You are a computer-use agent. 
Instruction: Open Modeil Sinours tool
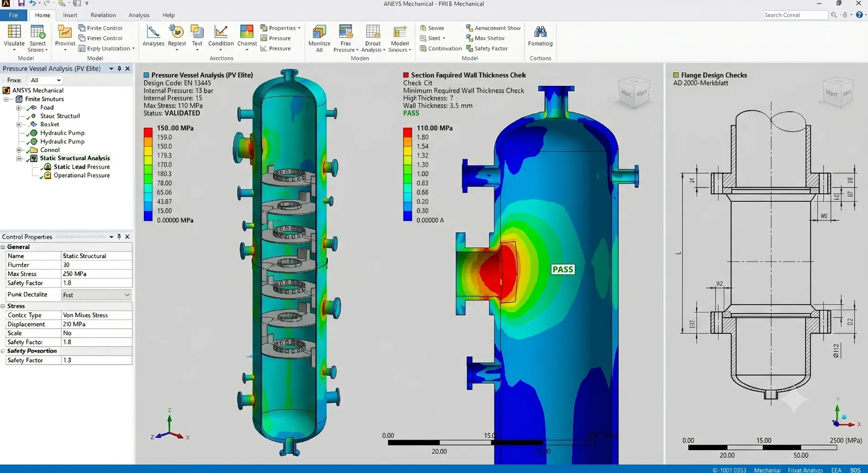[x=400, y=38]
